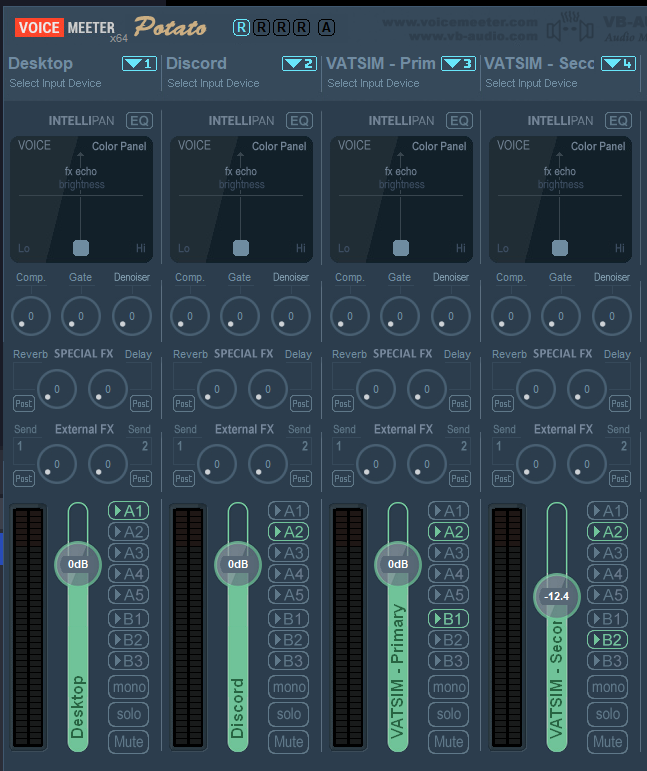Click Select Input Device under Discord
This screenshot has height=771, width=647.
(x=213, y=84)
